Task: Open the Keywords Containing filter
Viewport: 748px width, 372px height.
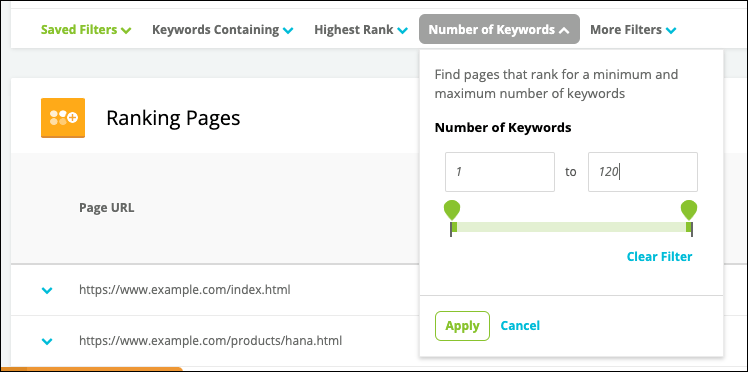Action: (223, 30)
